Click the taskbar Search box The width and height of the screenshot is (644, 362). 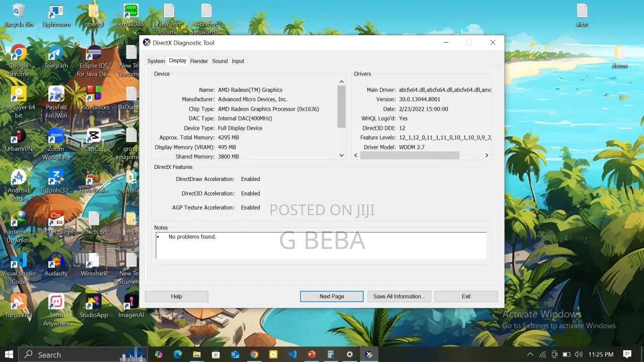[x=70, y=354]
